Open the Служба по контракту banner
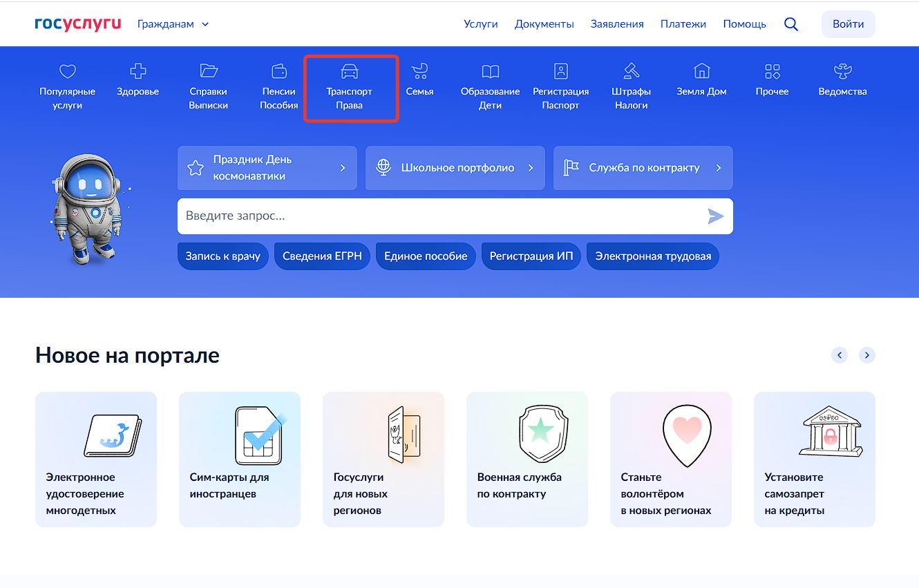Viewport: 919px width, 588px height. pyautogui.click(x=643, y=168)
